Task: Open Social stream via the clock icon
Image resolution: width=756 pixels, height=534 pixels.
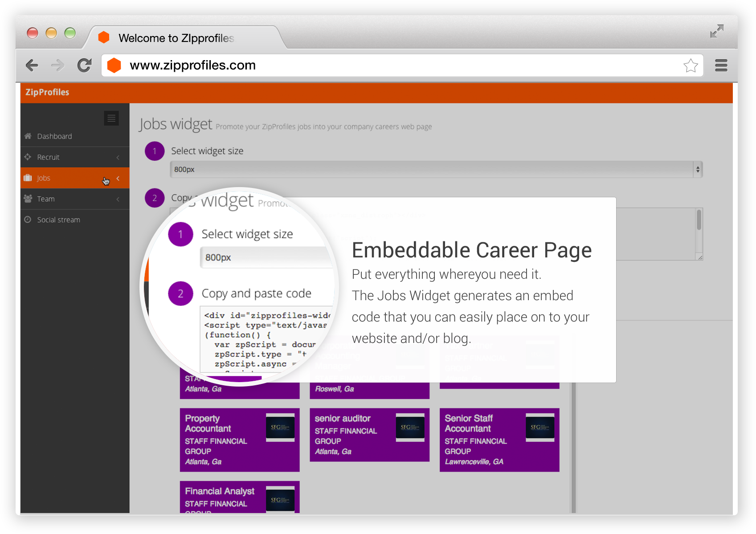Action: coord(28,219)
